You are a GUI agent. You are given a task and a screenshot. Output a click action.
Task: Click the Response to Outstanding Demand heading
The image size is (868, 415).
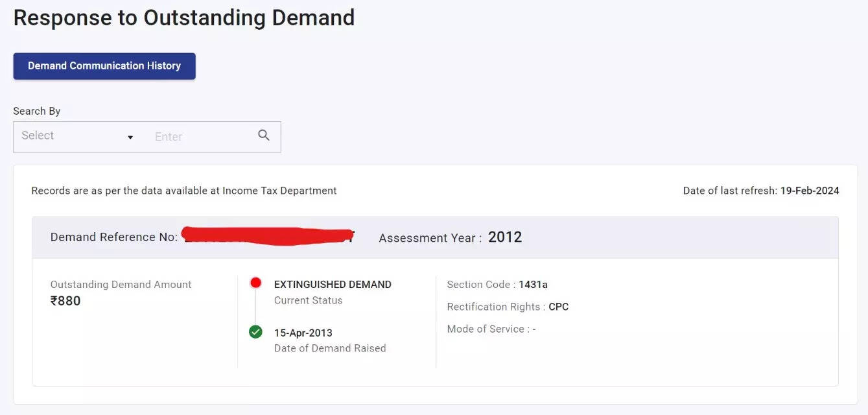(183, 17)
